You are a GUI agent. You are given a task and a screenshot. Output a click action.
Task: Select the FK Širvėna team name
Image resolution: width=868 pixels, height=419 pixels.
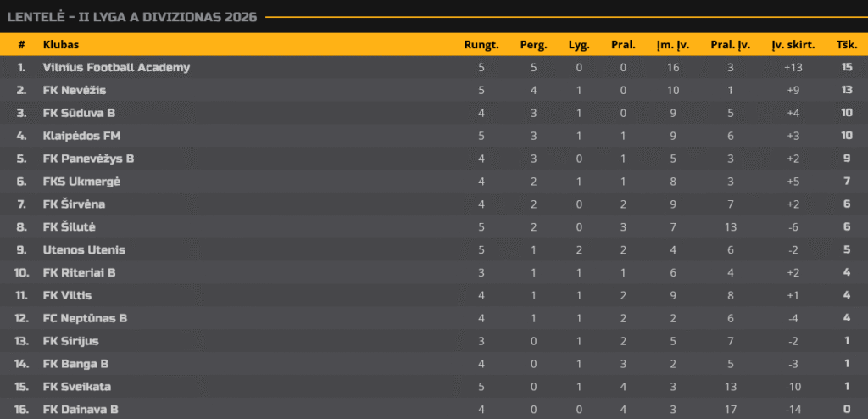coord(74,204)
